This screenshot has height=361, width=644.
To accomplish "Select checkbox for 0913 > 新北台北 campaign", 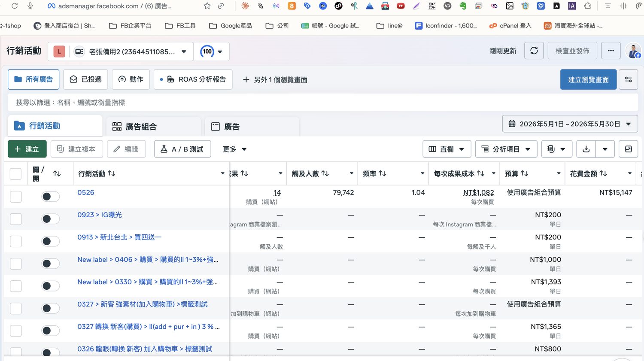I will [15, 241].
